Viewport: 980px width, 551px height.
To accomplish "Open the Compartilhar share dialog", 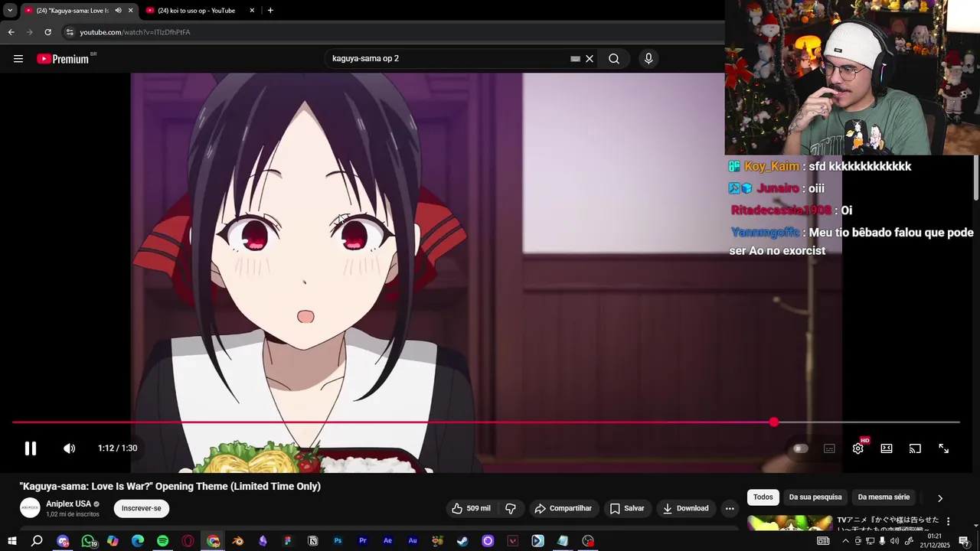I will pos(563,508).
